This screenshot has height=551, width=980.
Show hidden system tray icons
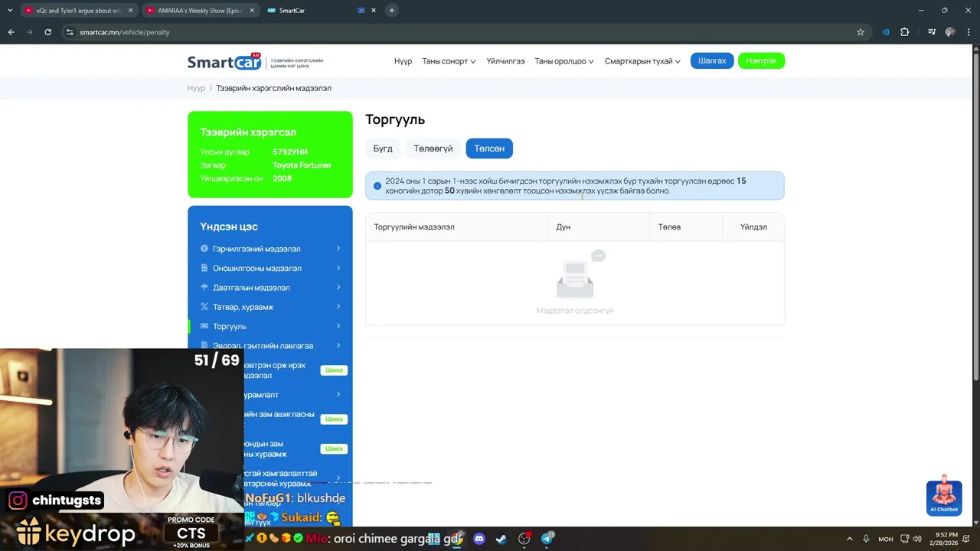tap(849, 539)
